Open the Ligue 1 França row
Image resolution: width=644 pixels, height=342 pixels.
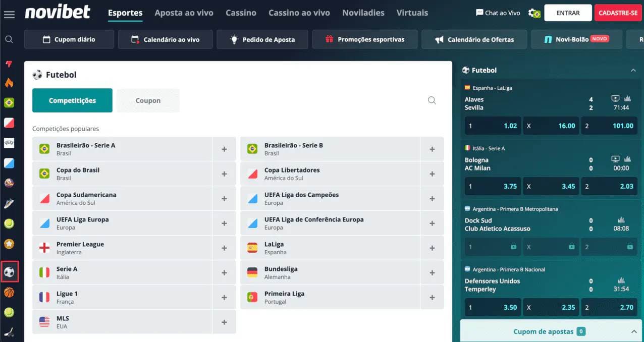coord(122,297)
